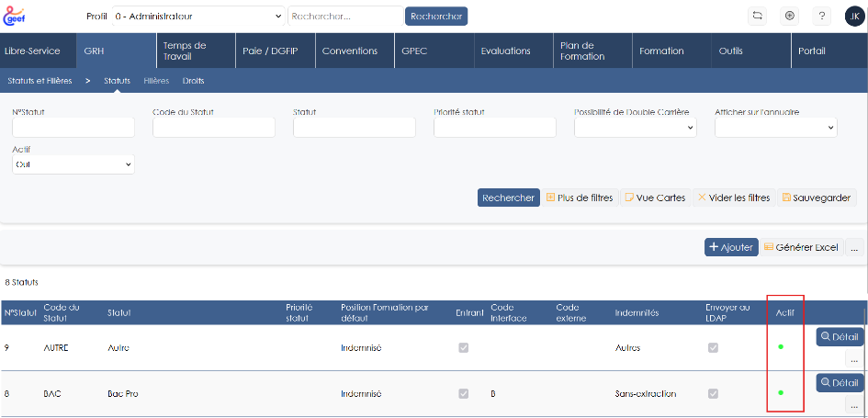Viewport: 868px width, 418px height.
Task: Click the swap/refresh arrows icon in header
Action: (x=757, y=16)
